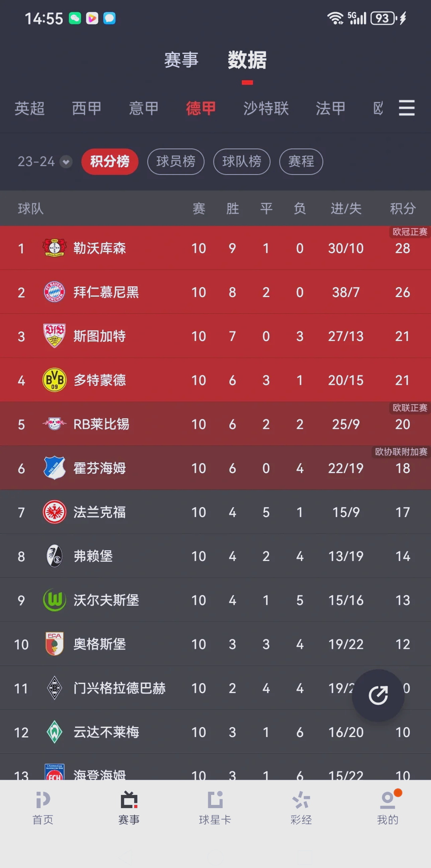Show the 球队榜 team rankings
The width and height of the screenshot is (431, 868).
(242, 162)
